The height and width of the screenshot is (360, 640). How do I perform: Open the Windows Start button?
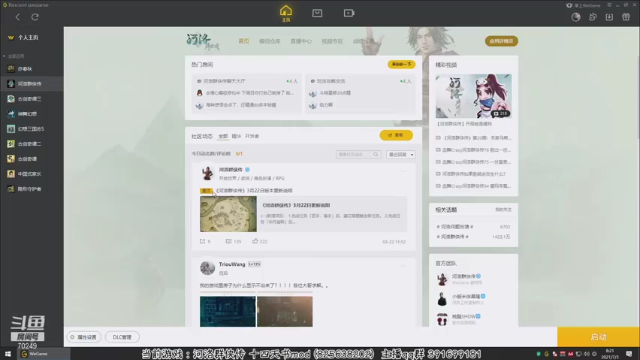click(x=8, y=354)
